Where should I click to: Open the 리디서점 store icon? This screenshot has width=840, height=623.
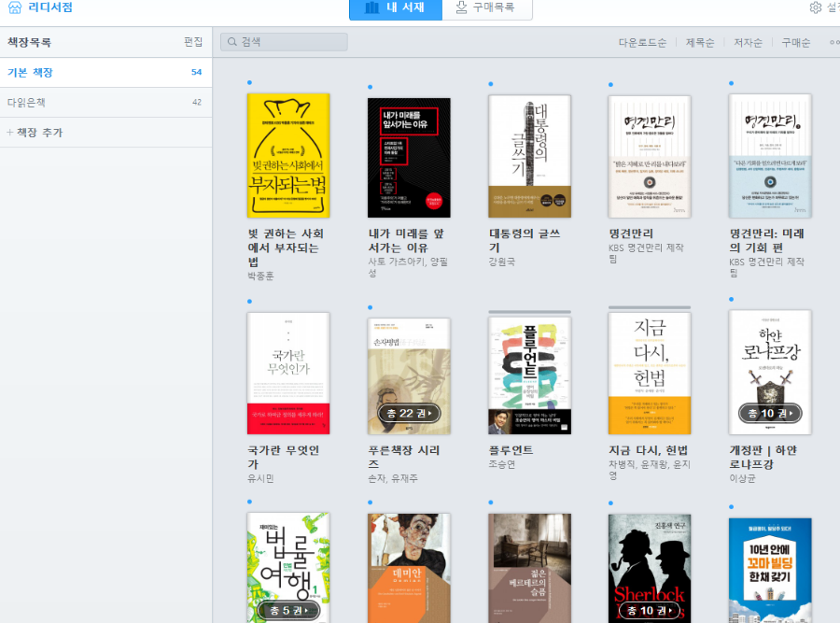14,7
